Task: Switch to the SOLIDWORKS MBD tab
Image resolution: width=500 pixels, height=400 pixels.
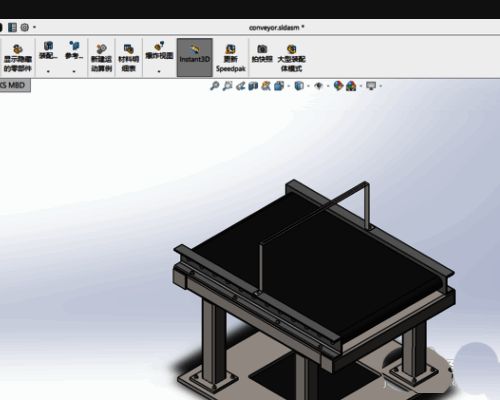Action: (x=15, y=85)
